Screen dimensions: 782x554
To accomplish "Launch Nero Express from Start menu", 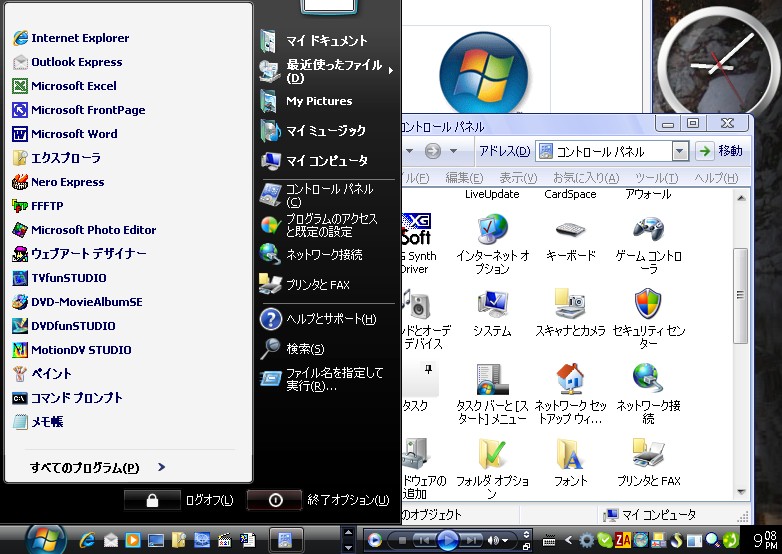I will pyautogui.click(x=67, y=182).
